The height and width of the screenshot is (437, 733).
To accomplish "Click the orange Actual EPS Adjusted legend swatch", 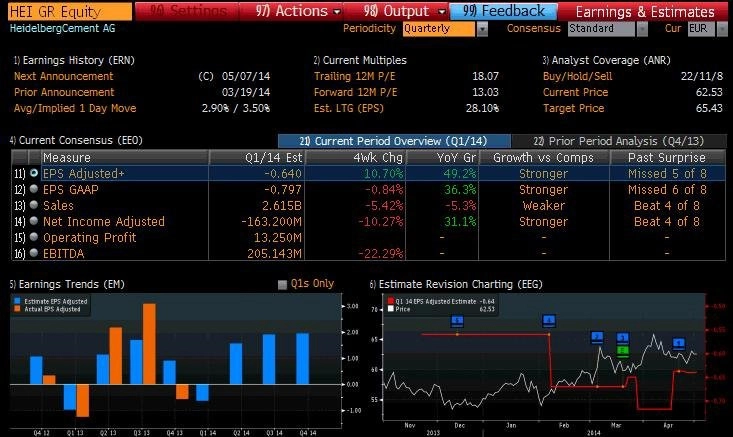I will (x=17, y=309).
